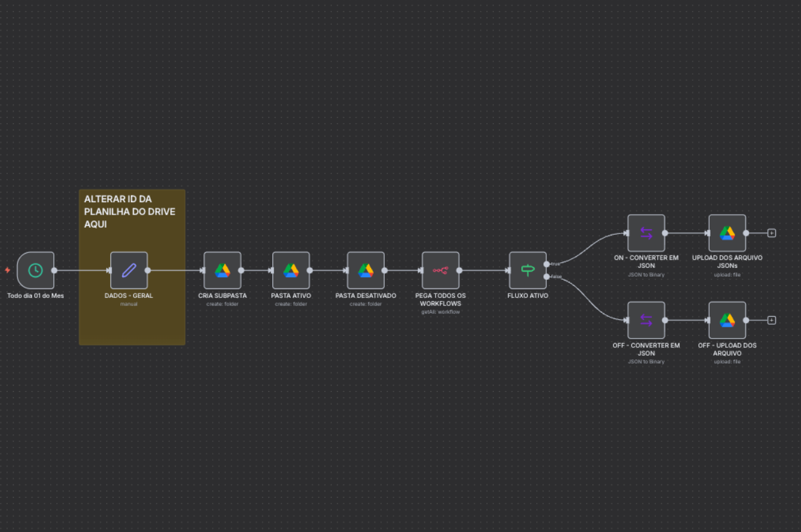Click the PASTA DESATIVADO Google Drive node
This screenshot has height=532, width=801.
[365, 270]
